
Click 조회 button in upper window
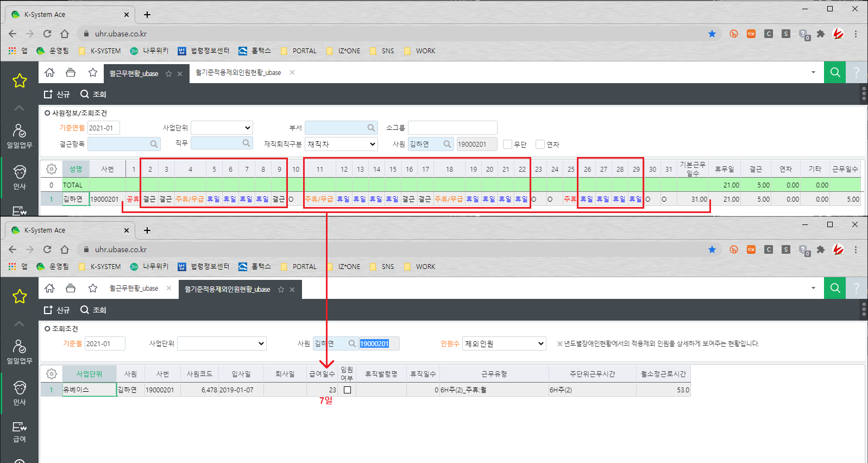[93, 94]
